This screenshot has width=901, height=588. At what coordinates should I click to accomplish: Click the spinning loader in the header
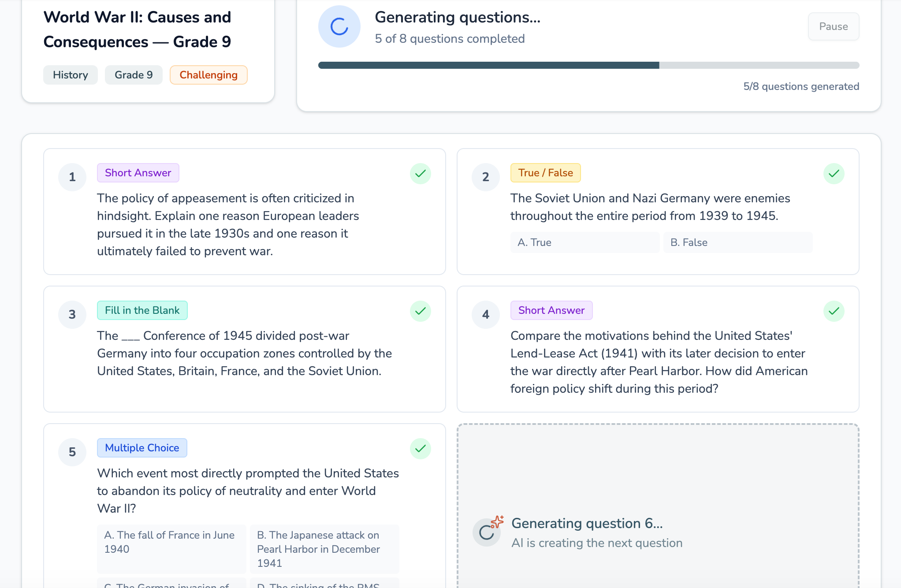(x=339, y=26)
